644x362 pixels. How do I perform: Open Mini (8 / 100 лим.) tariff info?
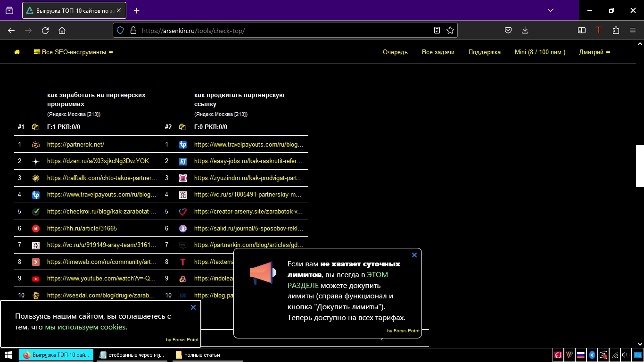pos(540,52)
